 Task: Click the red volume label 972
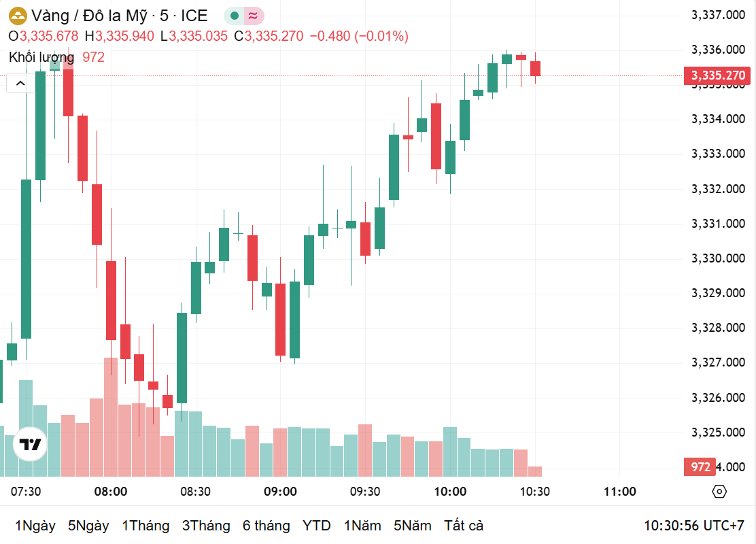[x=700, y=467]
